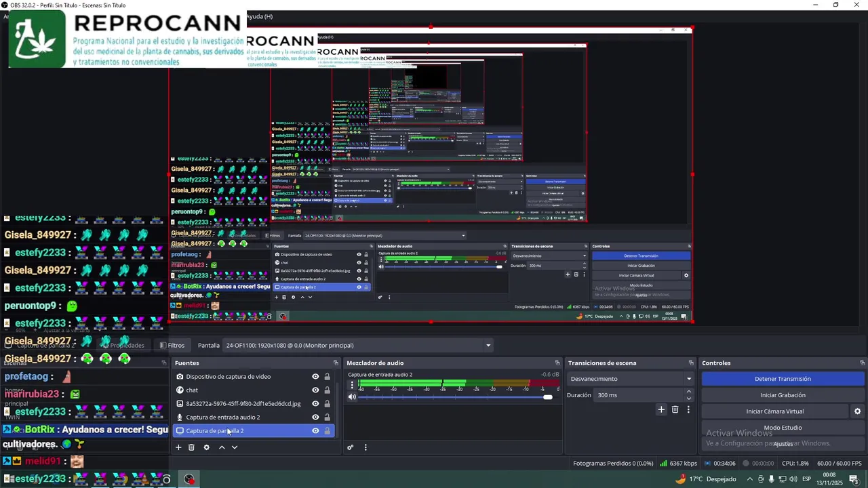Click the taskbar microphone tray icon
The height and width of the screenshot is (488, 868).
pyautogui.click(x=772, y=479)
